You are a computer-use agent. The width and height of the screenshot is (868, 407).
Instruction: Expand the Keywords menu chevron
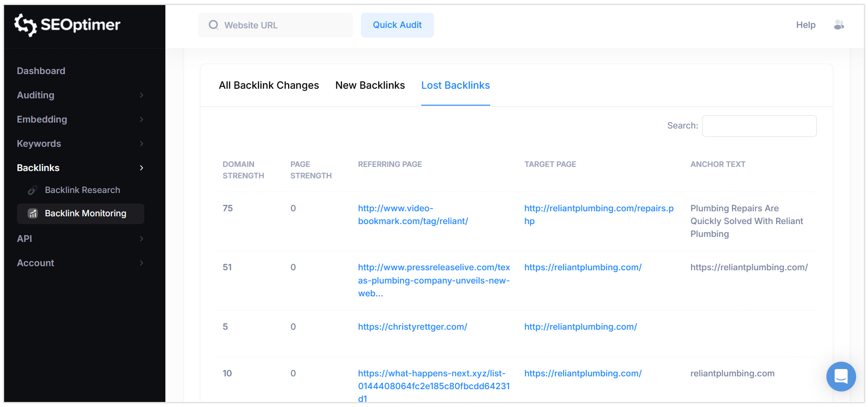[x=142, y=144]
